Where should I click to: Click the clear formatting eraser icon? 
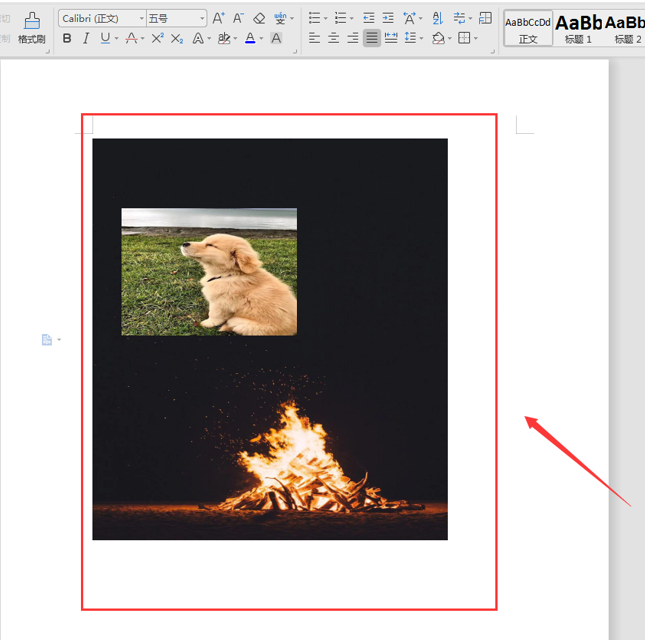coord(259,18)
